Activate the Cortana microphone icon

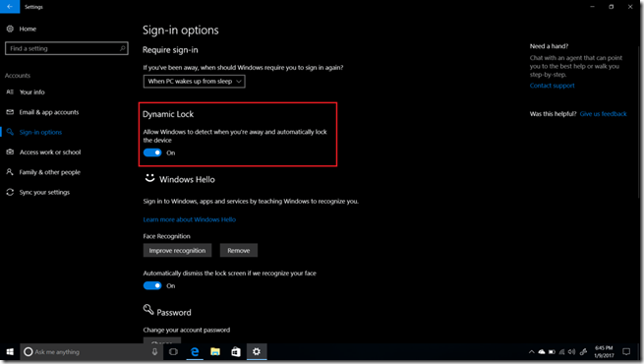tap(154, 351)
